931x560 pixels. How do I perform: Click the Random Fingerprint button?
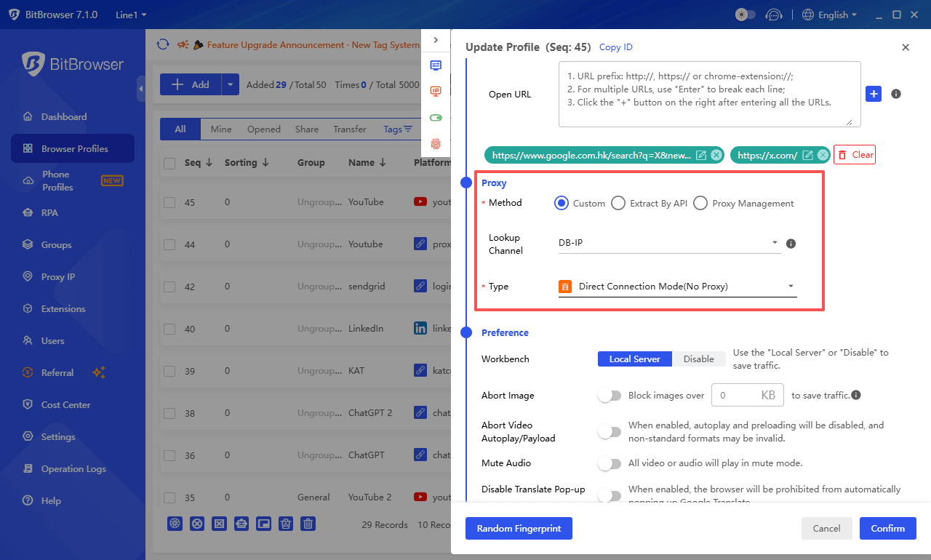(x=519, y=529)
